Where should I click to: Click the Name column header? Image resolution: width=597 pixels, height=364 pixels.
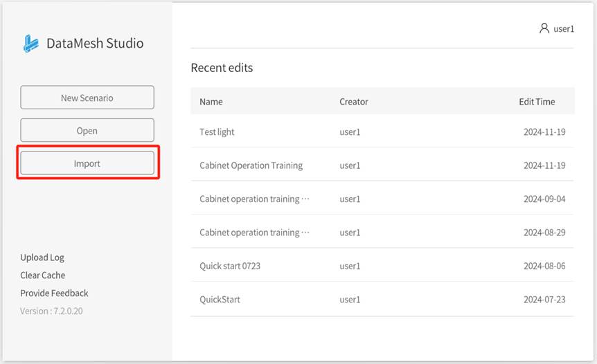click(x=211, y=102)
